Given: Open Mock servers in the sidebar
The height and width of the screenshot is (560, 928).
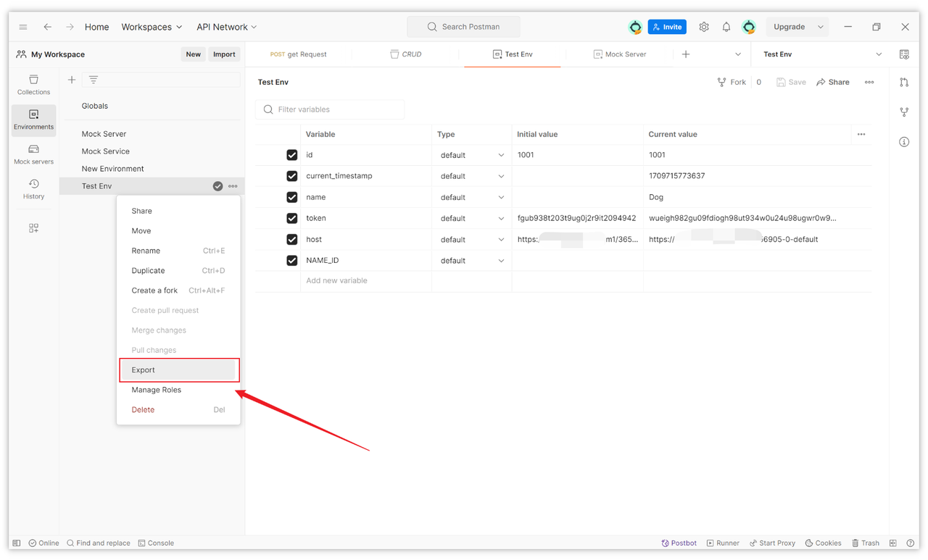Looking at the screenshot, I should click(34, 154).
